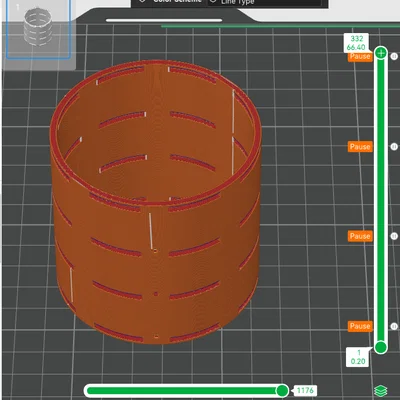Click the pause icon nearest the slider's bottom handle

click(394, 326)
